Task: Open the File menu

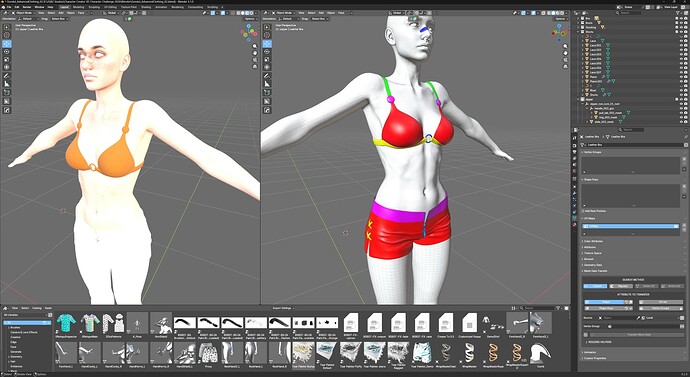Action: [x=9, y=7]
